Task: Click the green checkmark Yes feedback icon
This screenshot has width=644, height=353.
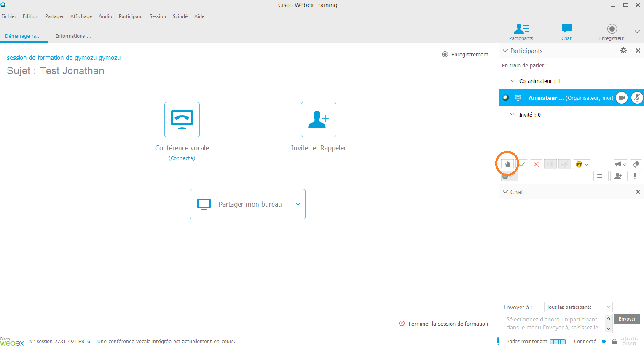Action: (x=522, y=164)
